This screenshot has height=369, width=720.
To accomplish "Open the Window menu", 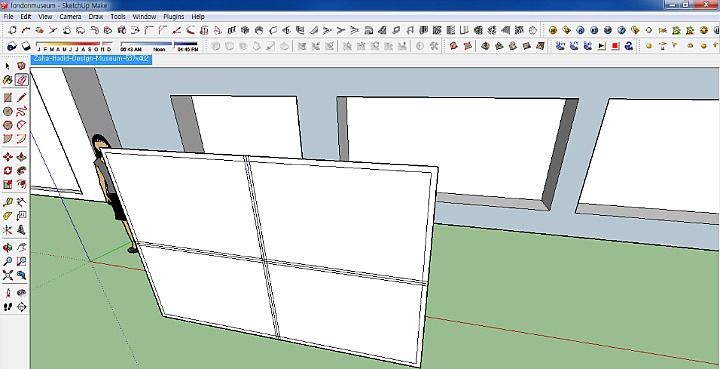I will pyautogui.click(x=144, y=17).
